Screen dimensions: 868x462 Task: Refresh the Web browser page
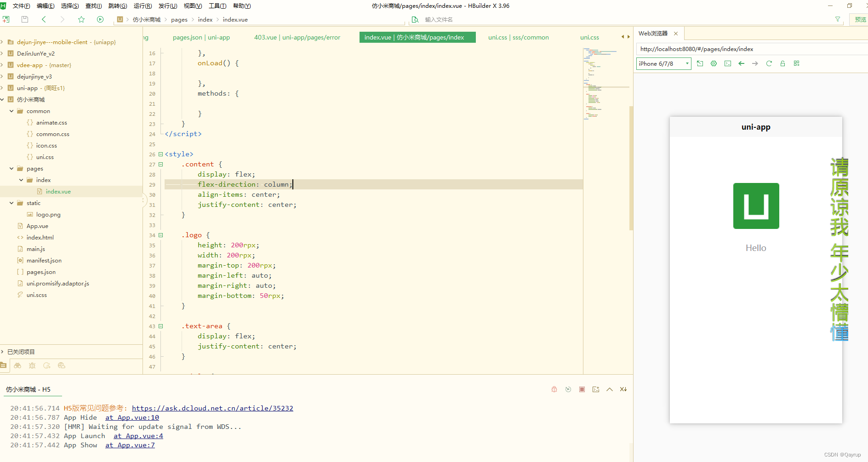(x=769, y=63)
